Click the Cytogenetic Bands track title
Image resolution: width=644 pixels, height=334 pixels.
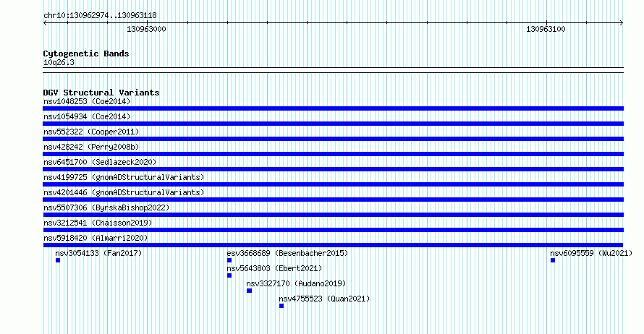coord(86,53)
